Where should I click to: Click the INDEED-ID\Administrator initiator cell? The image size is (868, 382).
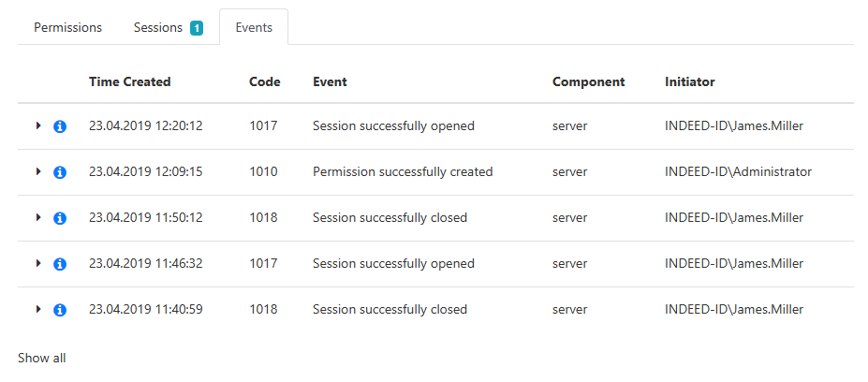click(x=738, y=171)
